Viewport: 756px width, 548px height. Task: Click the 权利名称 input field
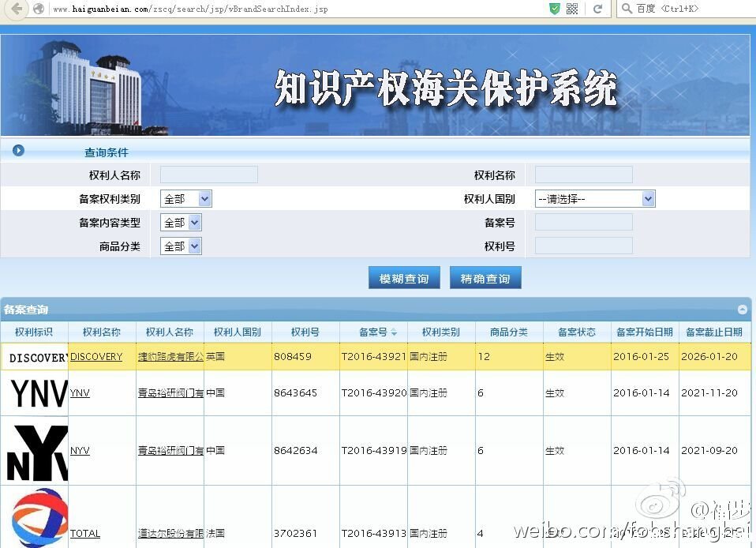click(x=584, y=175)
